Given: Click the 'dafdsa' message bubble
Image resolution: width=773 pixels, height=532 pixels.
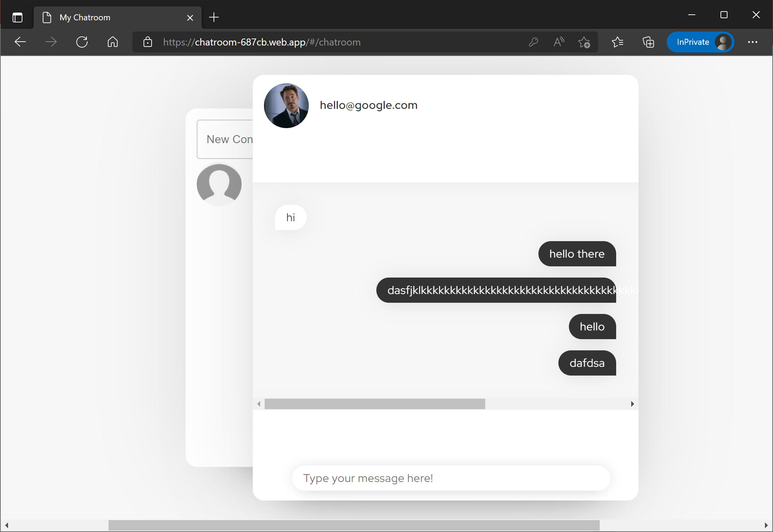Looking at the screenshot, I should point(587,363).
